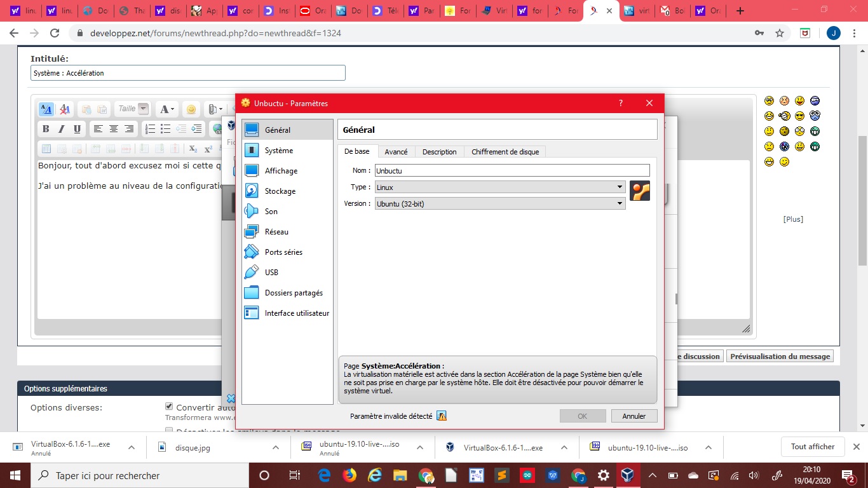868x488 pixels.
Task: Click Prévisualisation du message button
Action: [x=780, y=356]
